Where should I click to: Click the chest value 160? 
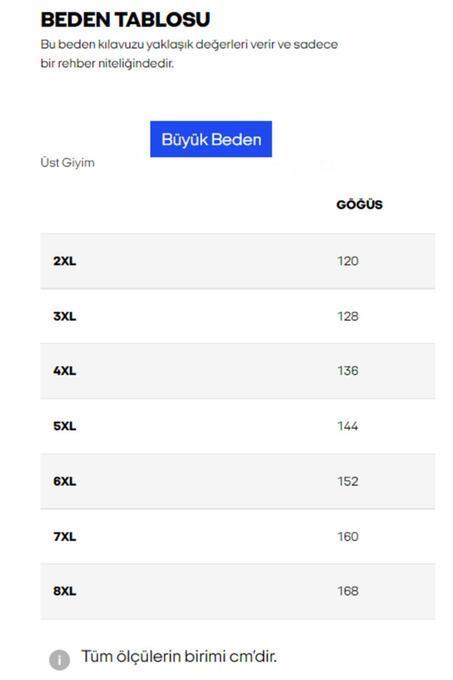point(348,536)
